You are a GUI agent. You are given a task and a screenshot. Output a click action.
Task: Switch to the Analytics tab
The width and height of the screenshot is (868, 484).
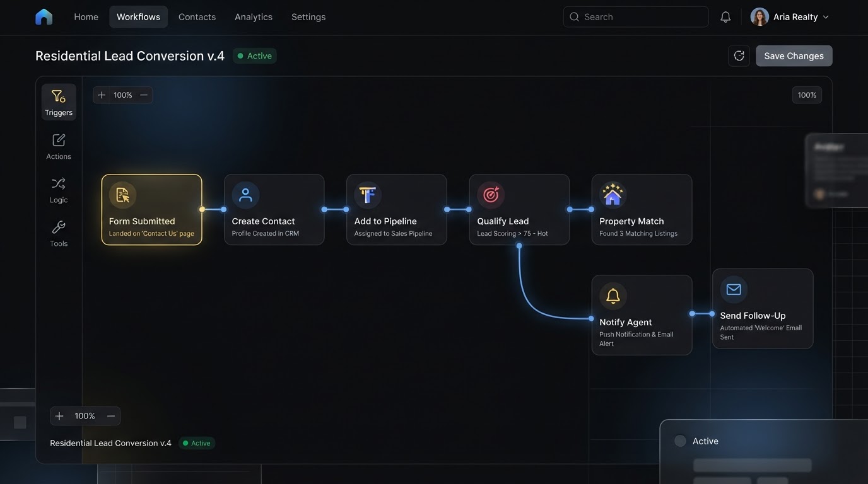coord(254,17)
